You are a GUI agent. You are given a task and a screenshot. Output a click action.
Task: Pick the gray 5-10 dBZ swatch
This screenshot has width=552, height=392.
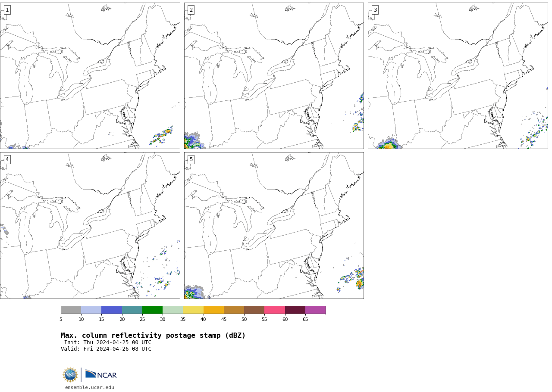coord(71,310)
